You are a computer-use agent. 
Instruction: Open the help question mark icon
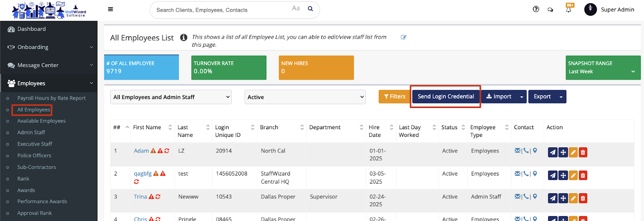click(536, 9)
